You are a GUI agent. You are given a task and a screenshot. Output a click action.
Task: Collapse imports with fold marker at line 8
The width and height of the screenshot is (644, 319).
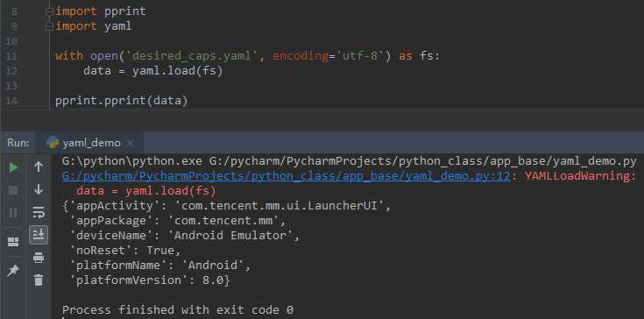pyautogui.click(x=49, y=11)
